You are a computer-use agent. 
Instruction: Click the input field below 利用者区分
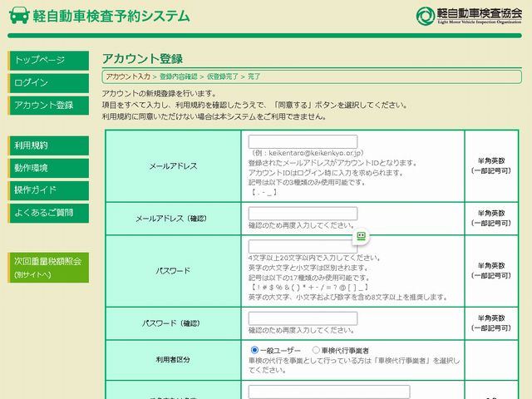tap(329, 392)
